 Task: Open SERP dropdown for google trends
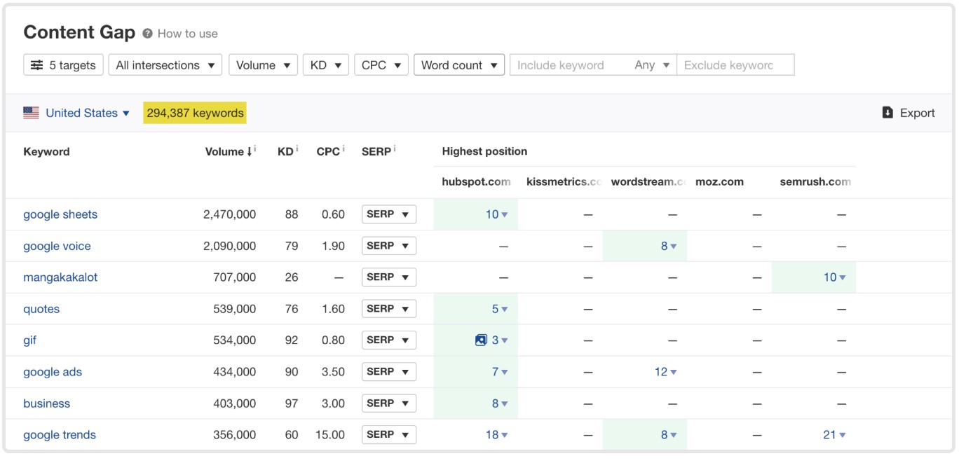click(389, 435)
